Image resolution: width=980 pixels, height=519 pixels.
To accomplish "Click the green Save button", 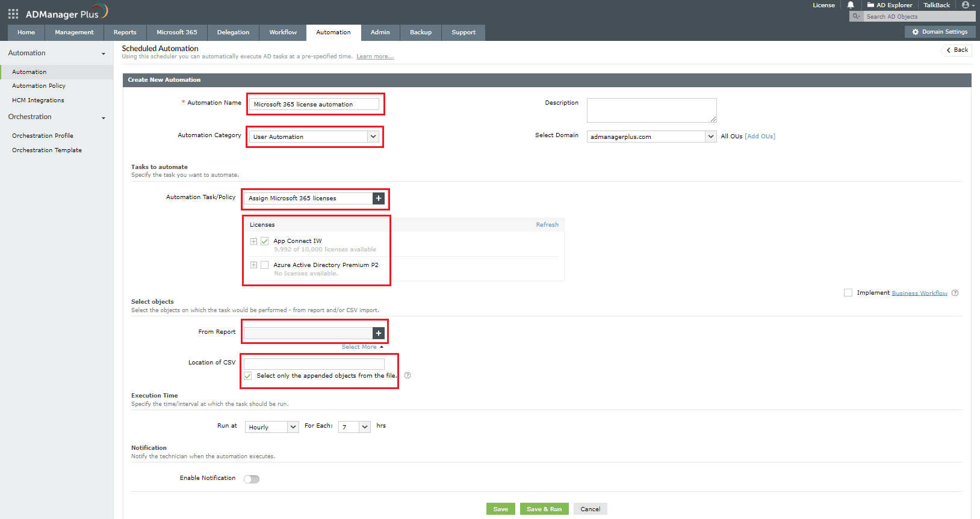I will 501,509.
